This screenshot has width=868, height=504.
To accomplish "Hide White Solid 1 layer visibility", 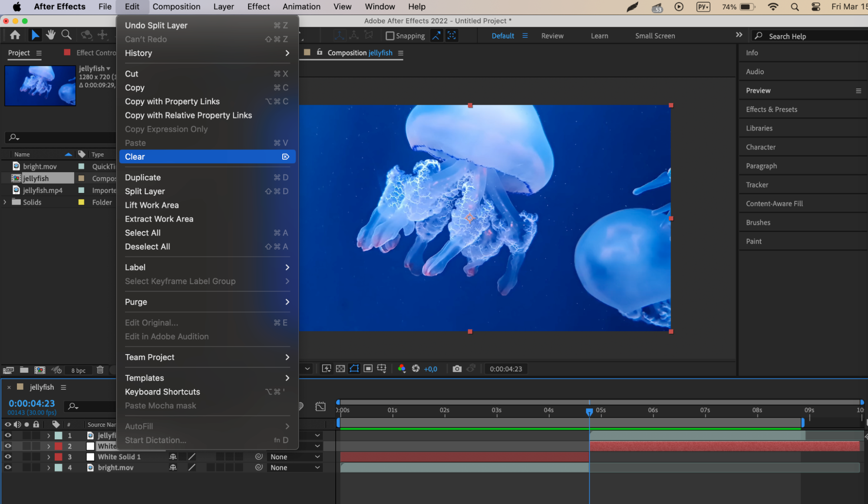I will [8, 457].
